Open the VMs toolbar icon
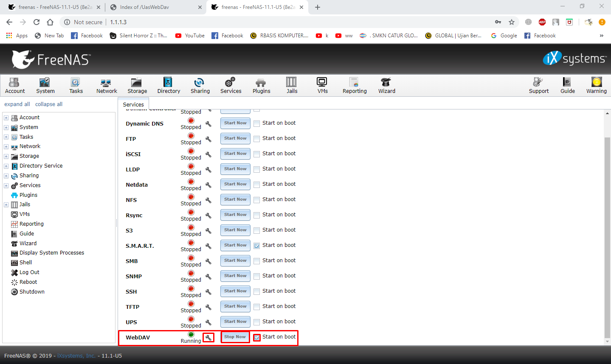The height and width of the screenshot is (364, 611). coord(322,85)
